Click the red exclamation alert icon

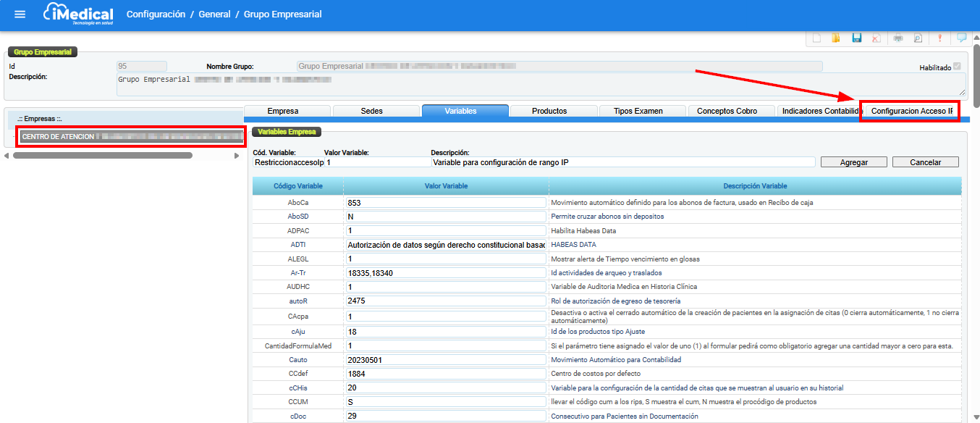940,38
